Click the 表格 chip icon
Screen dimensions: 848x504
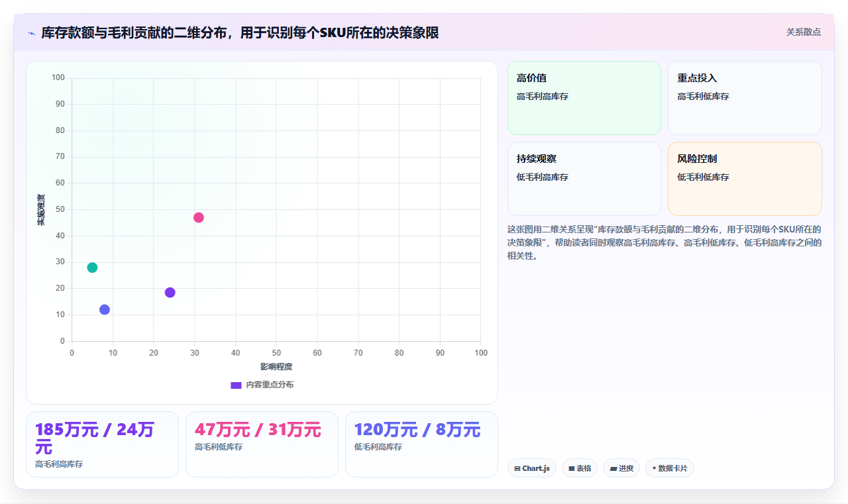(x=572, y=469)
